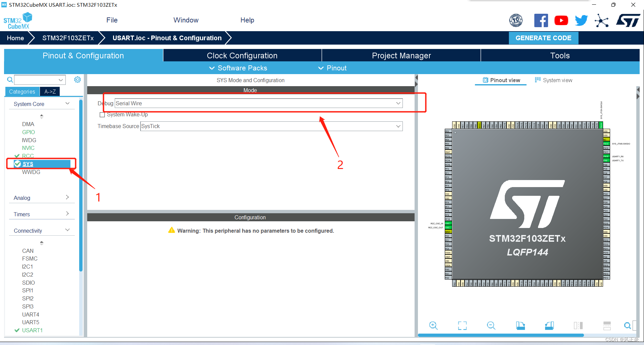Click the categories panel vertical scrollbar
The height and width of the screenshot is (345, 644).
point(81,186)
